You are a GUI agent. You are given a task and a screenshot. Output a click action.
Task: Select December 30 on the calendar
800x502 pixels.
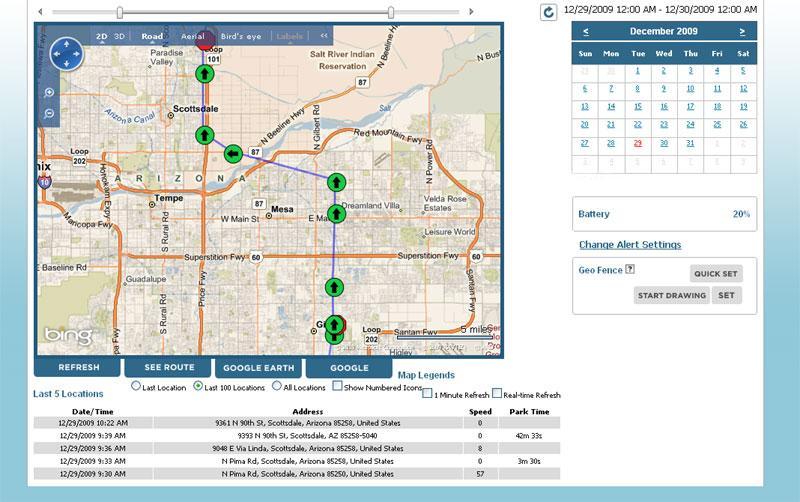click(x=664, y=143)
